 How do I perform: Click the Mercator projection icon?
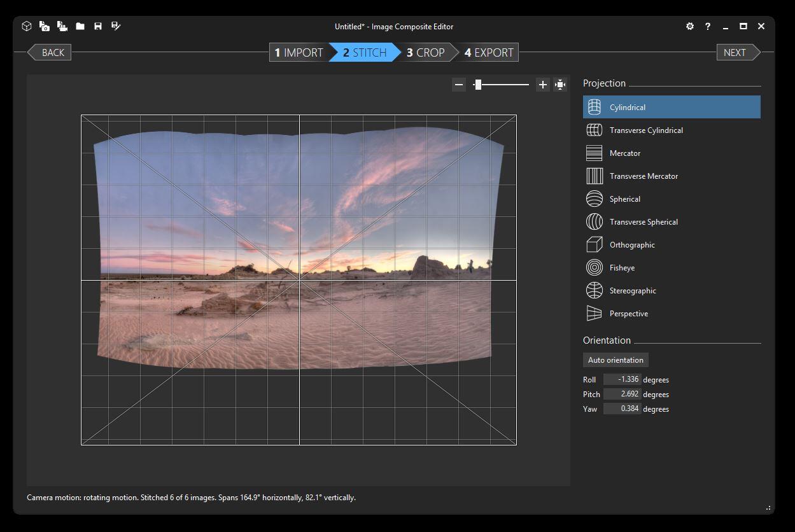click(594, 153)
